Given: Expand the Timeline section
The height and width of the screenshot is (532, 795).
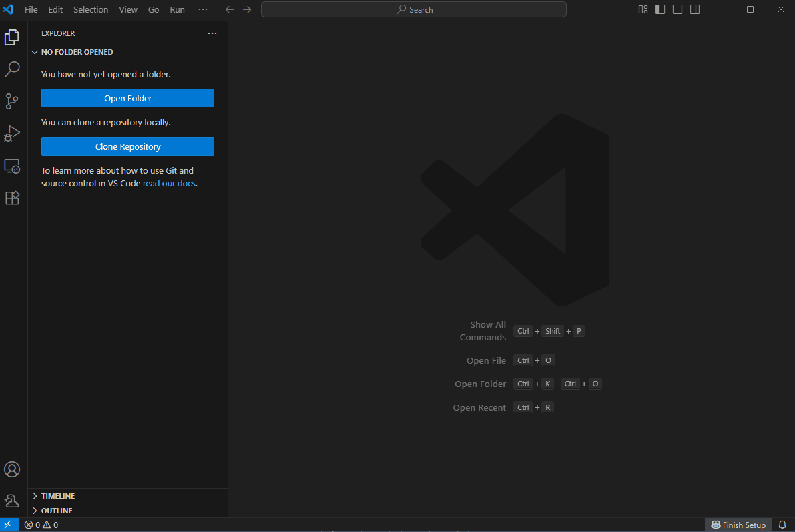Looking at the screenshot, I should click(x=127, y=496).
